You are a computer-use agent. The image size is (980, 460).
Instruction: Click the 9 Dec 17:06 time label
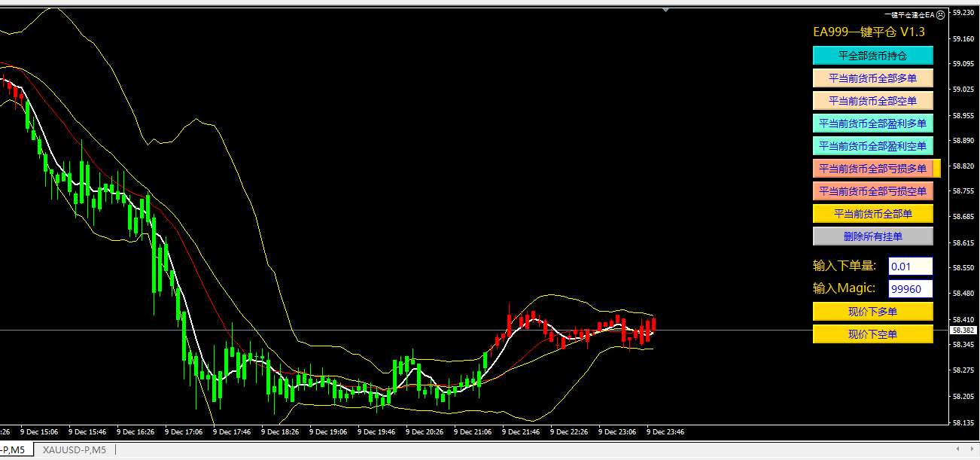(x=184, y=432)
